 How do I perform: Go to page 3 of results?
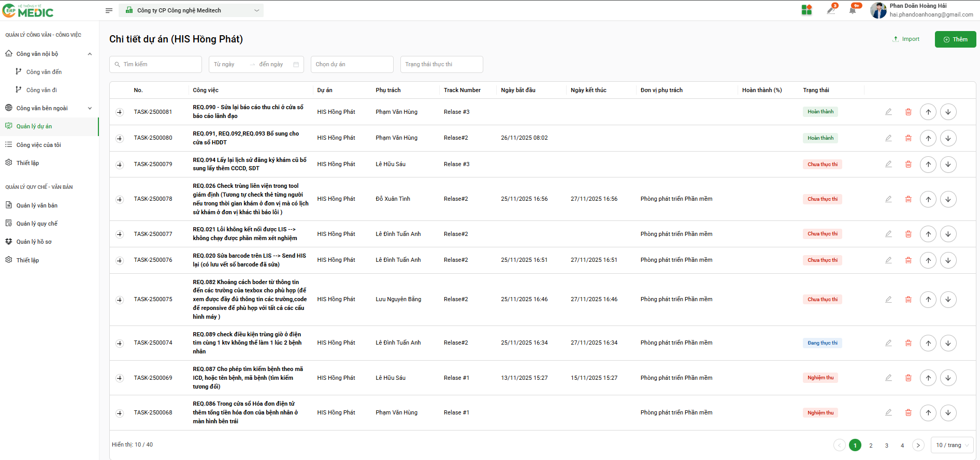(x=886, y=445)
